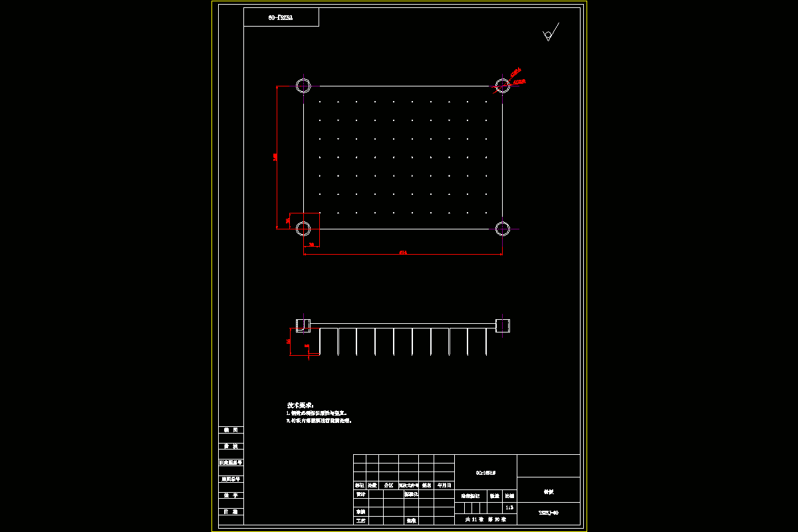The image size is (798, 532).
Task: Click the top-left corner mounting hole circle
Action: coord(303,85)
